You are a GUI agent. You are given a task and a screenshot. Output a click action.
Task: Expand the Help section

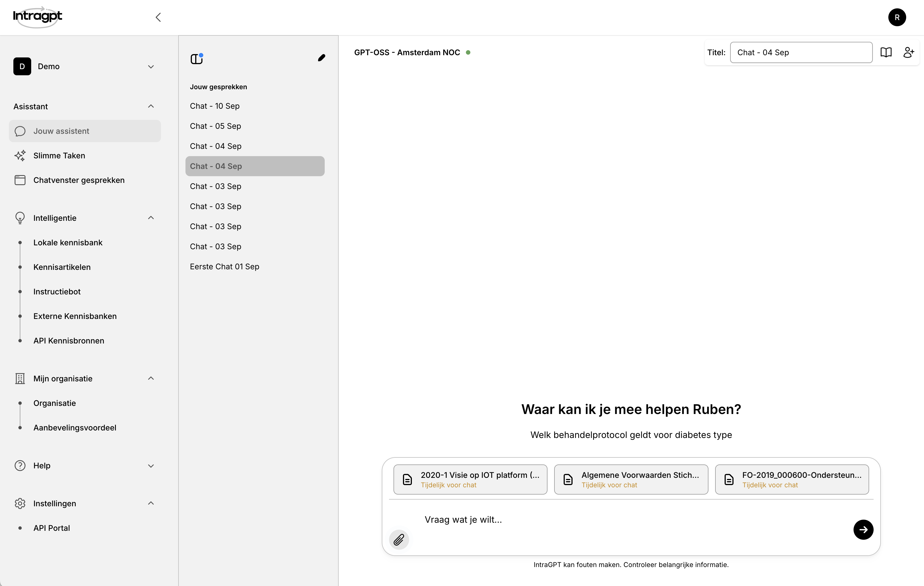pos(151,466)
